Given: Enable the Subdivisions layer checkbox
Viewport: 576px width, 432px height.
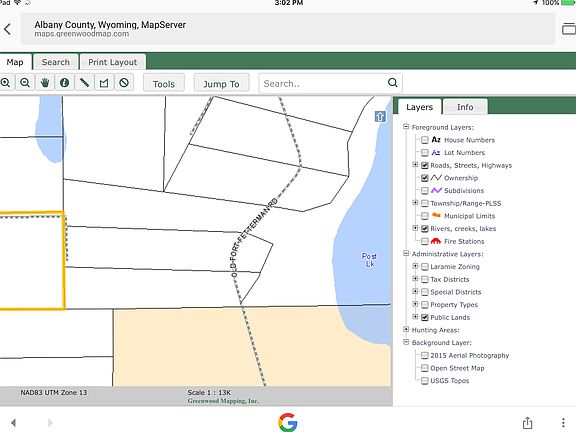Looking at the screenshot, I should pos(425,191).
